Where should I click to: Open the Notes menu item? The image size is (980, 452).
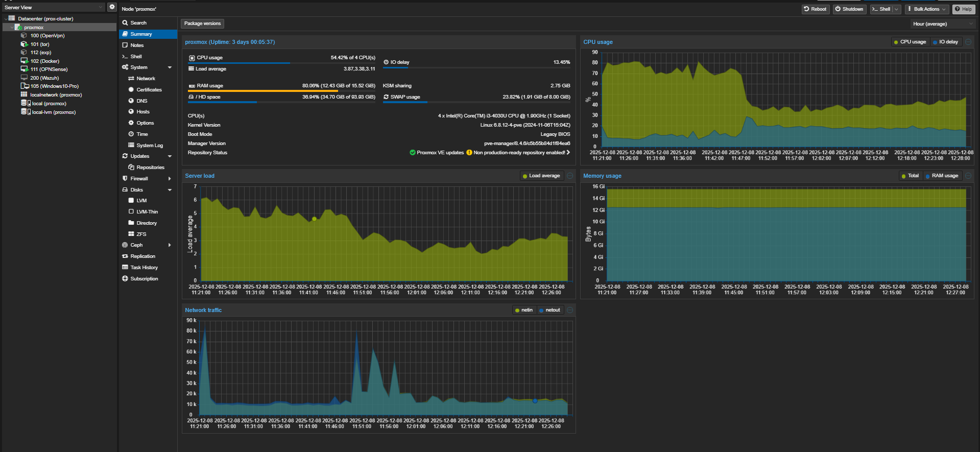pos(137,45)
